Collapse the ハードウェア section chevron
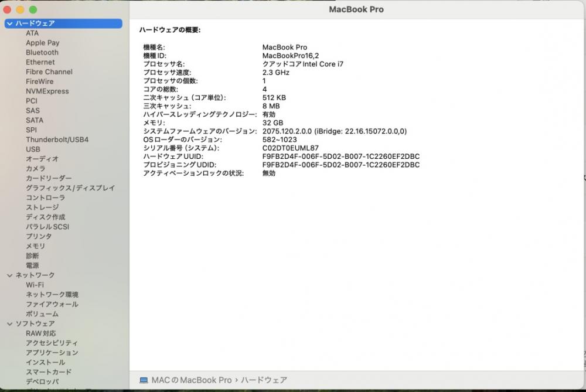 (x=10, y=23)
